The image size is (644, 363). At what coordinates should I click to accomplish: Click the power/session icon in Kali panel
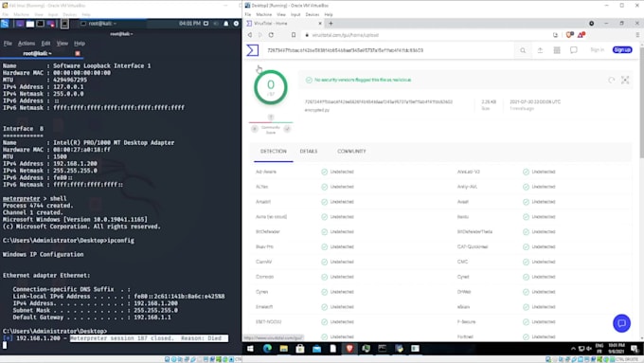(x=236, y=24)
